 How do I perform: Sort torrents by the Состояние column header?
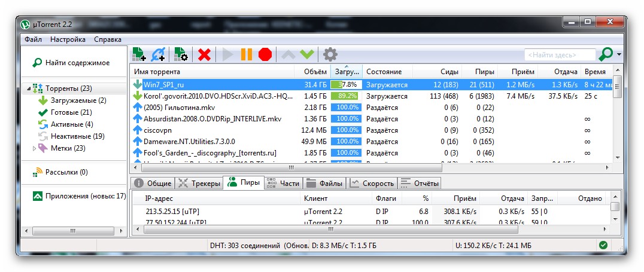click(x=384, y=72)
